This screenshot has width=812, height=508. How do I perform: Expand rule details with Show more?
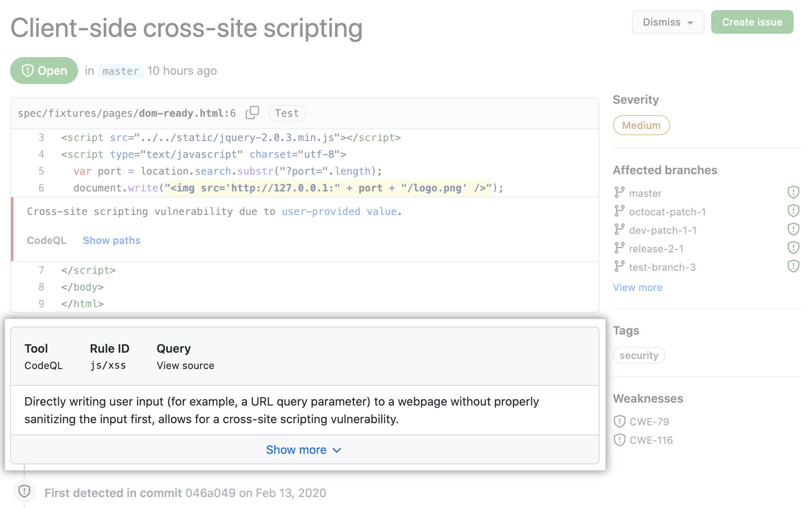point(304,450)
